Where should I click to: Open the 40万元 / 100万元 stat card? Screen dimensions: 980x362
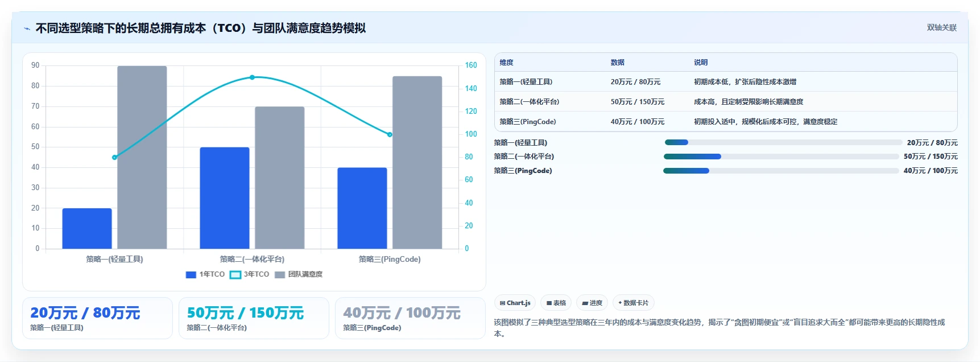(410, 318)
